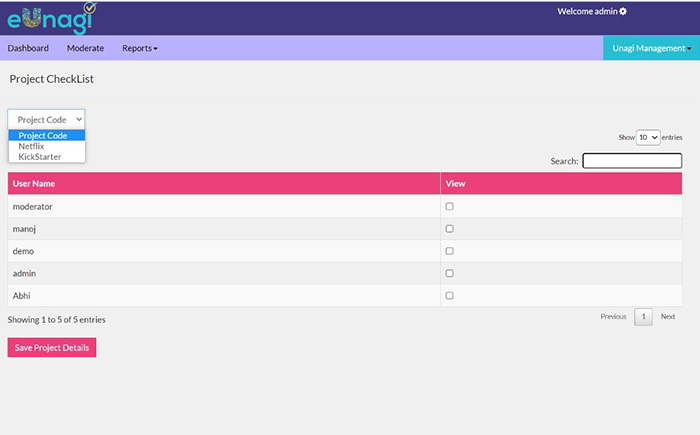
Task: Go to the Dashboard page
Action: pos(28,48)
